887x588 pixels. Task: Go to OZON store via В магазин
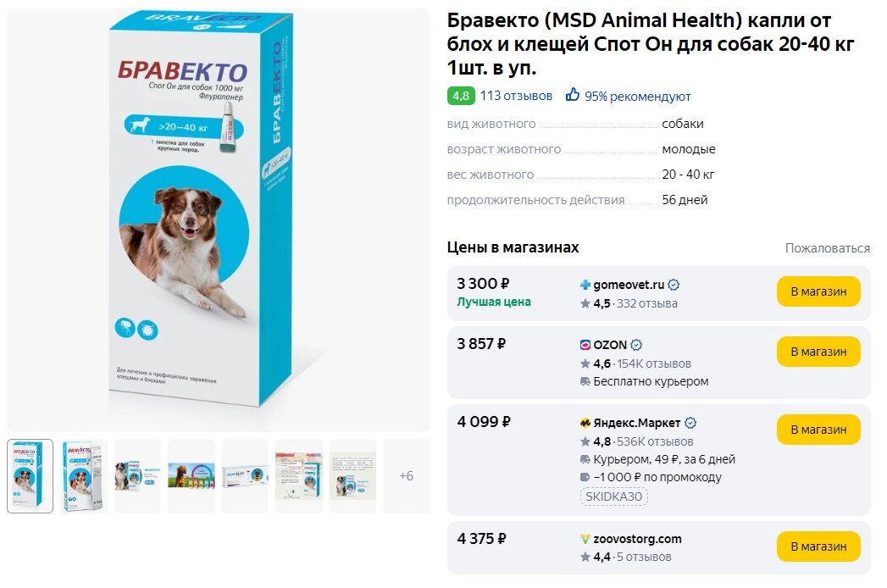coord(818,352)
